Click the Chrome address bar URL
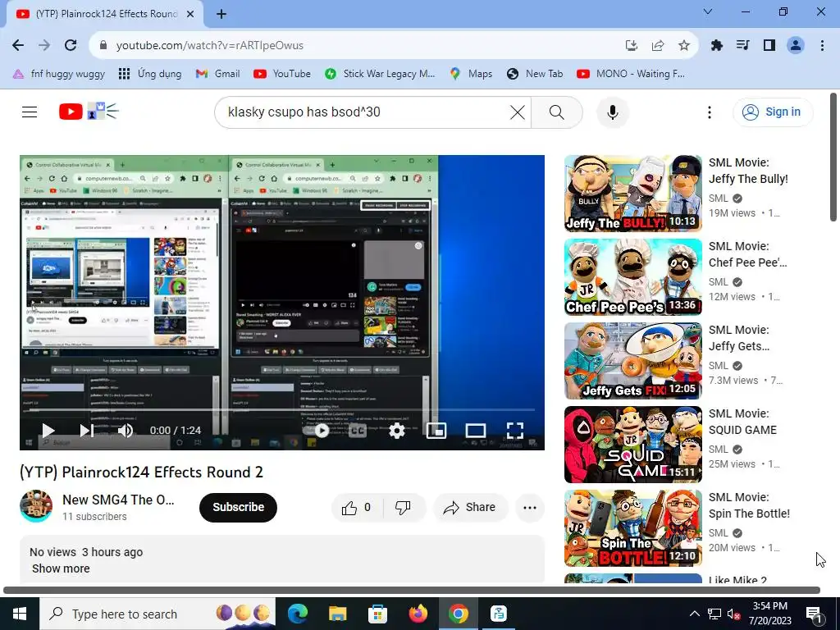 tap(209, 46)
